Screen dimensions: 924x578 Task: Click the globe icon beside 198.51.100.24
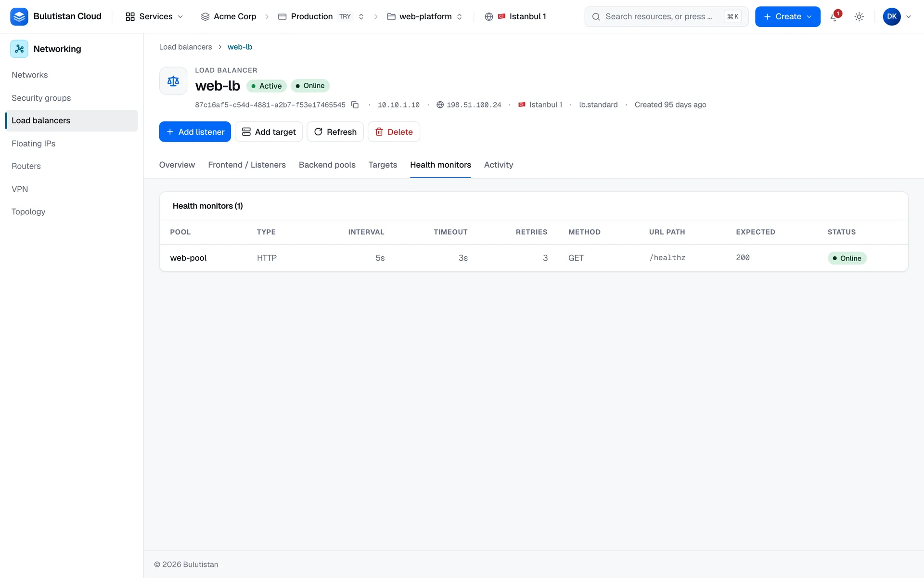440,105
